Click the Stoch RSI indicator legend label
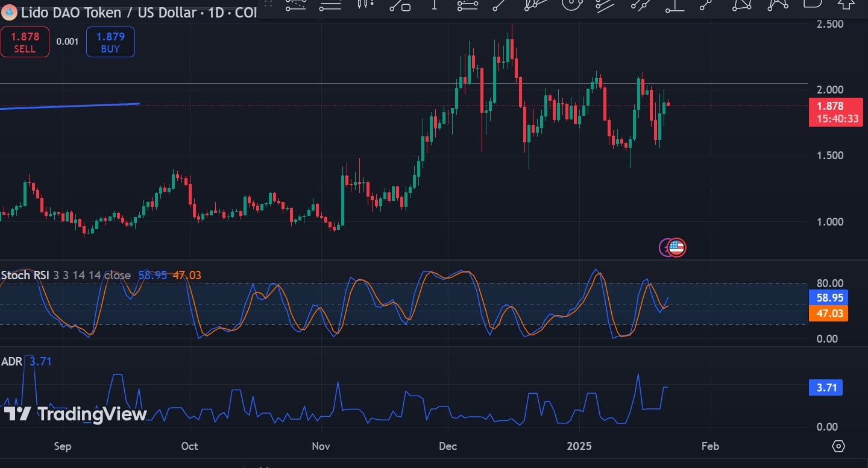The image size is (868, 468). [25, 275]
